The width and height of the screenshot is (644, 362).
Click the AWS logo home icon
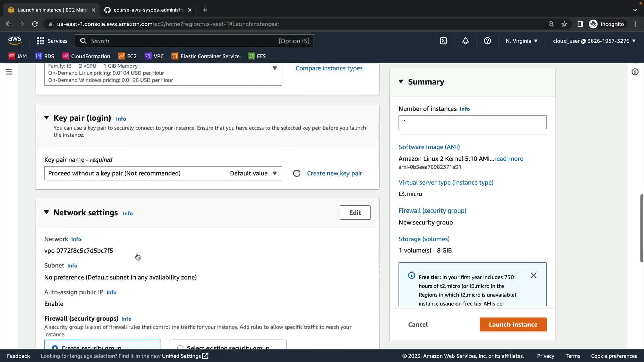click(15, 41)
